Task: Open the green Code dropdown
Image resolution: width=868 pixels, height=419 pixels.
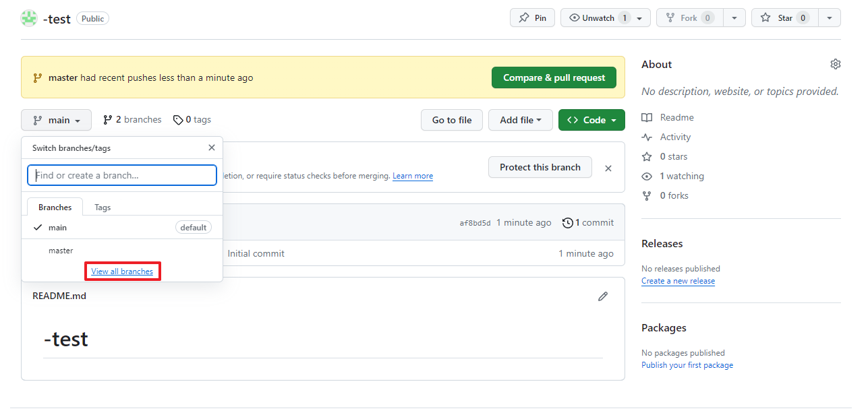Action: pos(591,120)
